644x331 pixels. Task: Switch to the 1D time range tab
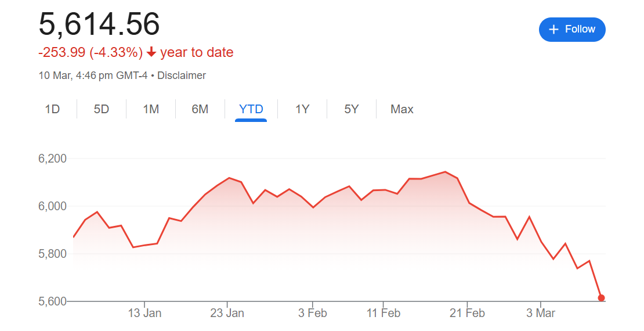(52, 109)
